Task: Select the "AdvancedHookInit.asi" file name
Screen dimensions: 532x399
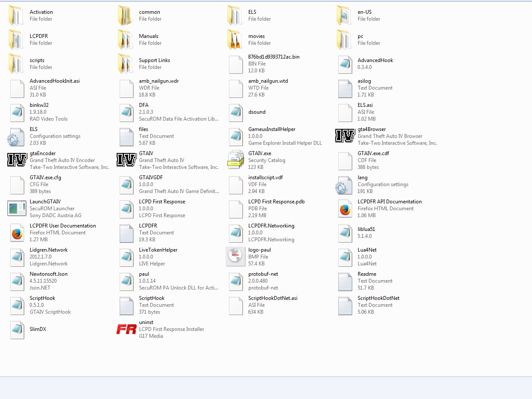Action: pos(55,81)
